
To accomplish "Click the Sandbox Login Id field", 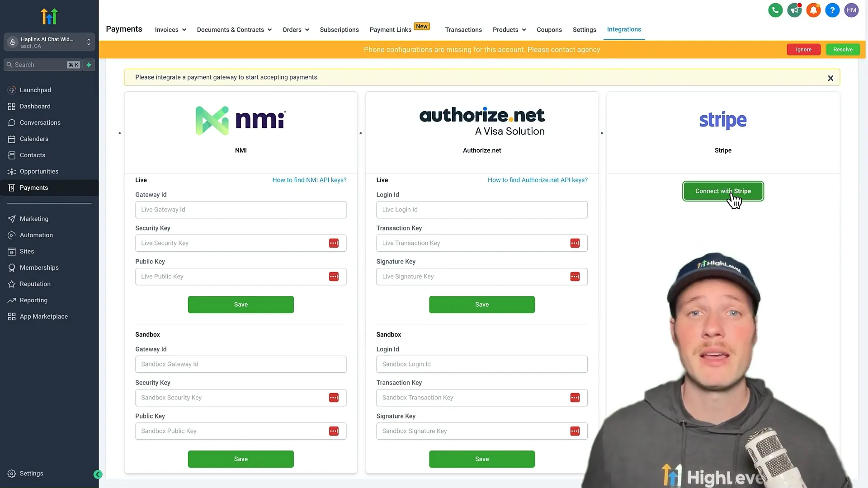I will tap(481, 364).
